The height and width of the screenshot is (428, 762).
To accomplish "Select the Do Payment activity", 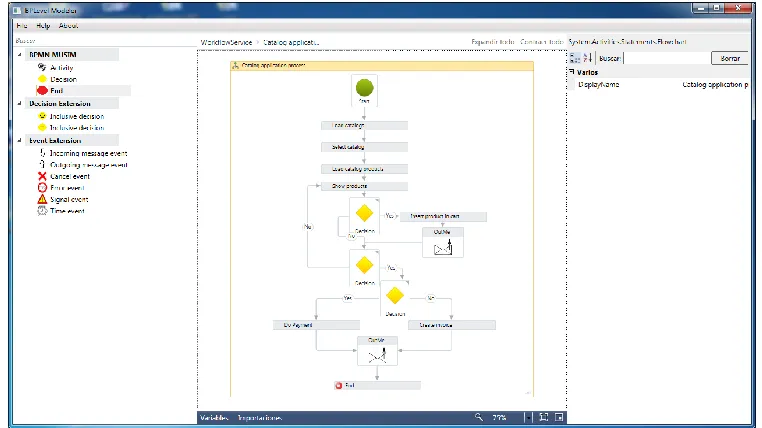I will 316,325.
